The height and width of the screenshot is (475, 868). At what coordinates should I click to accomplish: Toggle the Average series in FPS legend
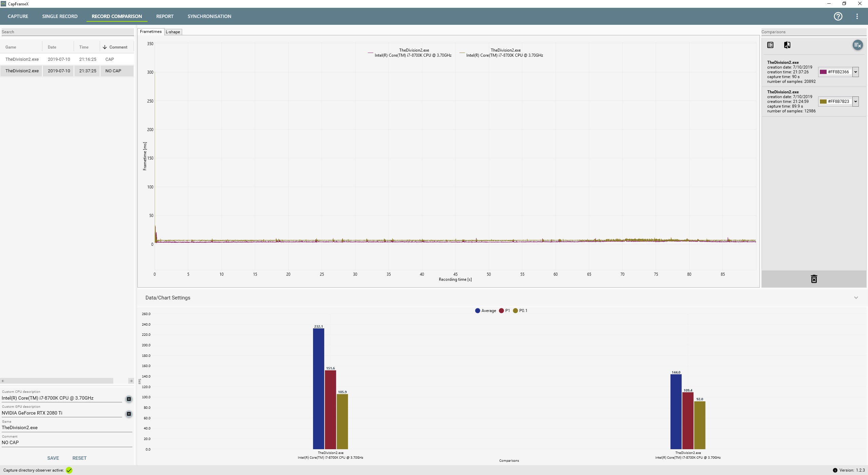click(485, 311)
